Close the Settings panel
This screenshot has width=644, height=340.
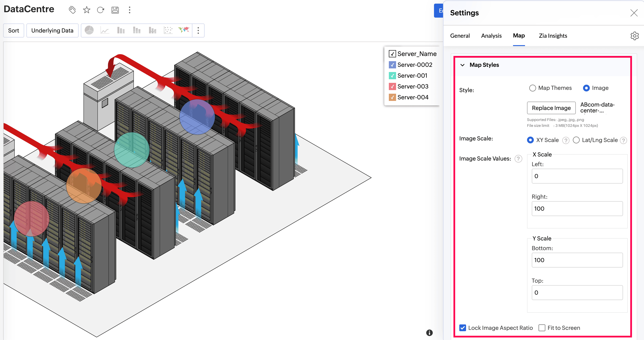(634, 13)
